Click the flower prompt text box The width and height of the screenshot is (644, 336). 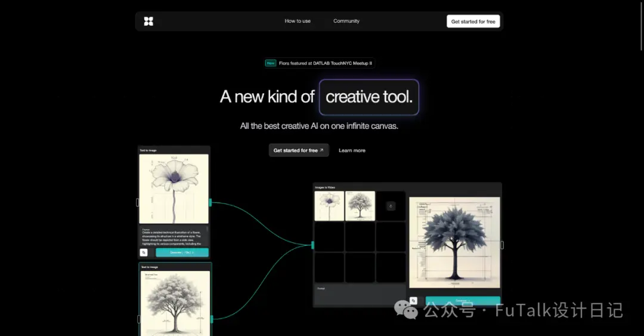pyautogui.click(x=174, y=236)
